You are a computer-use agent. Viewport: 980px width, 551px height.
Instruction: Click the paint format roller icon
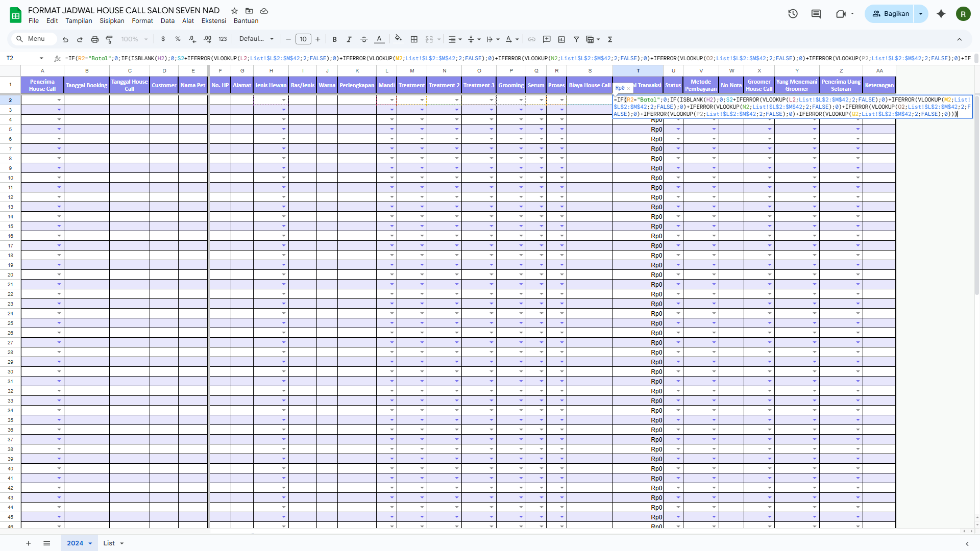[109, 39]
